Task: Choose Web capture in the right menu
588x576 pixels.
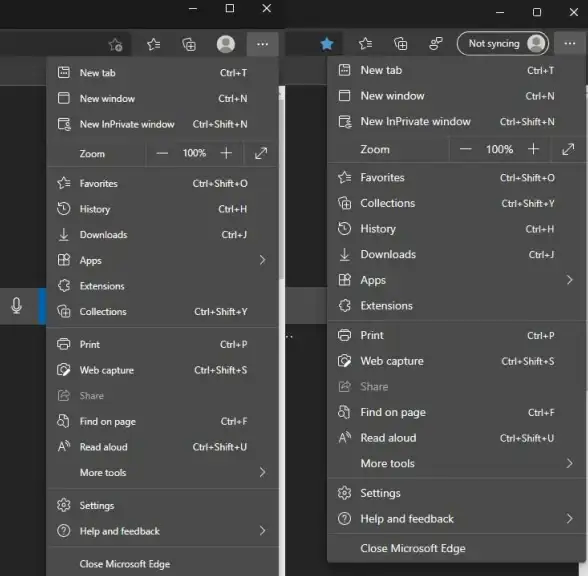Action: (456, 361)
